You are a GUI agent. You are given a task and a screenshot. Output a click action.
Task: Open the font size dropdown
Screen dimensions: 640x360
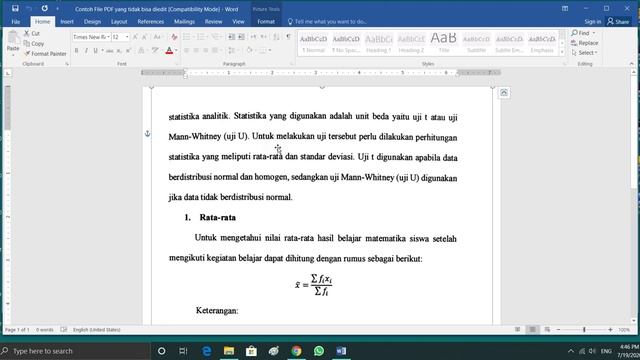tap(127, 37)
